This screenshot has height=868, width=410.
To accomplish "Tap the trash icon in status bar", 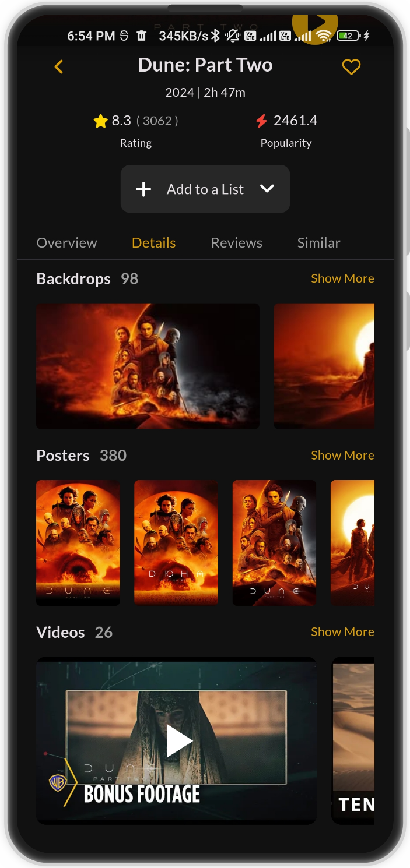I will [141, 36].
